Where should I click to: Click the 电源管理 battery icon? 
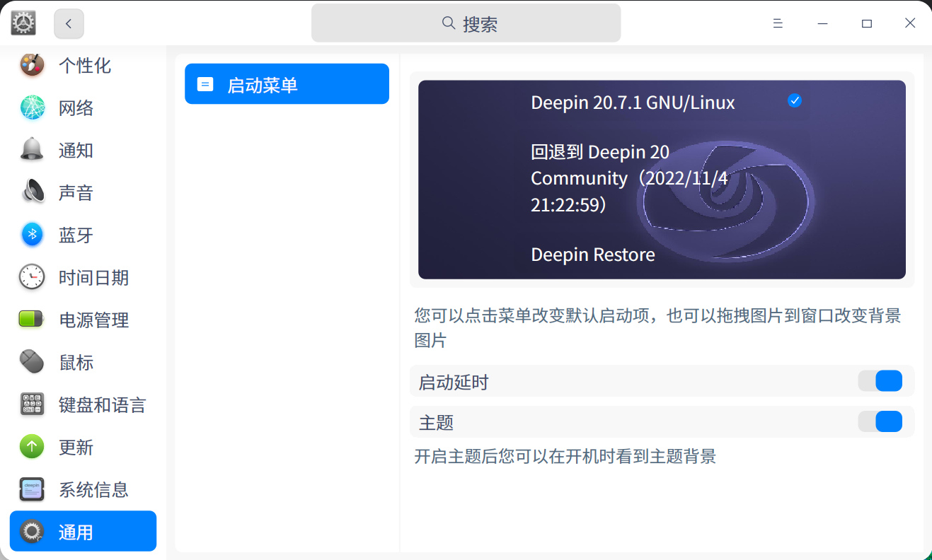coord(32,320)
